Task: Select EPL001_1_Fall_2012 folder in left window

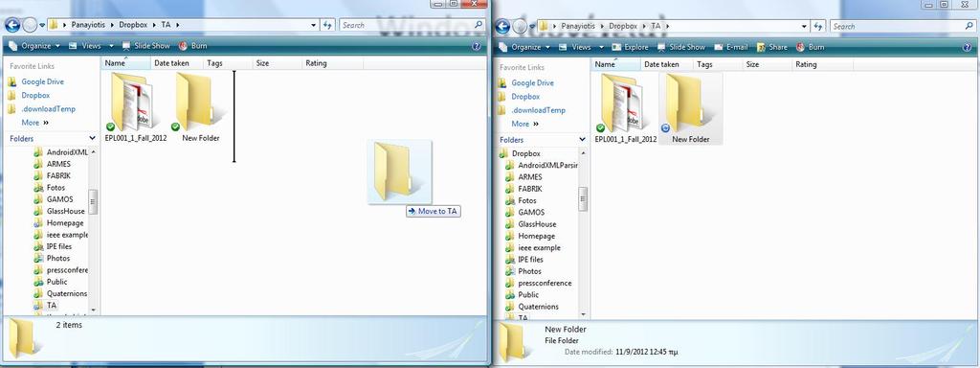Action: (135, 107)
